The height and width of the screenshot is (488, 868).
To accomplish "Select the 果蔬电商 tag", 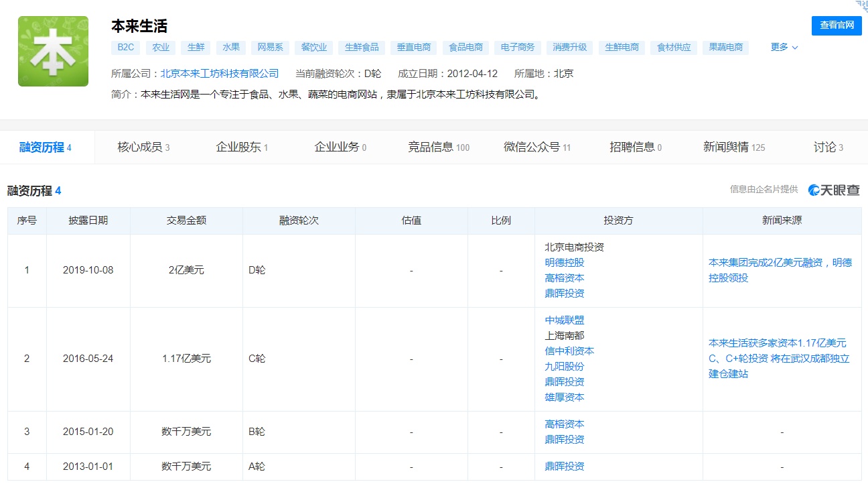I will click(x=726, y=48).
